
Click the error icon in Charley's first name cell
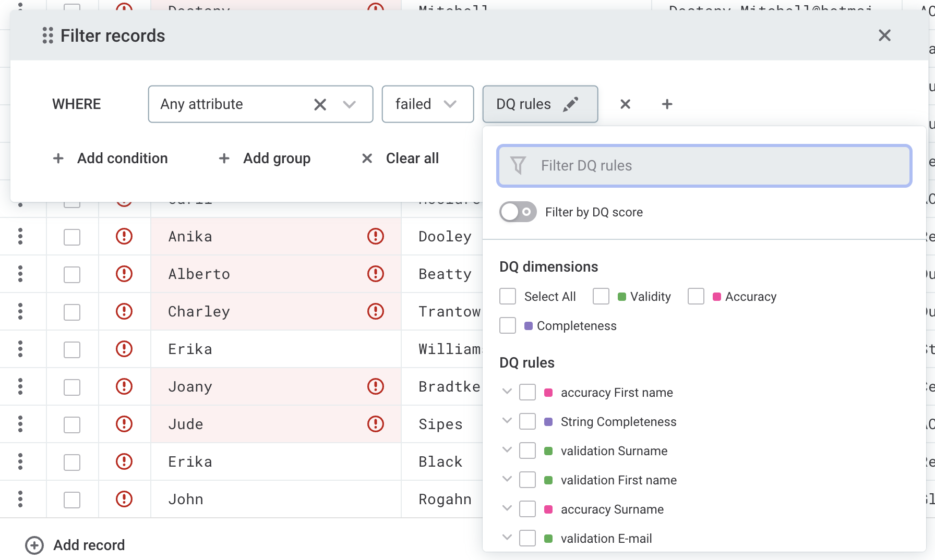375,311
